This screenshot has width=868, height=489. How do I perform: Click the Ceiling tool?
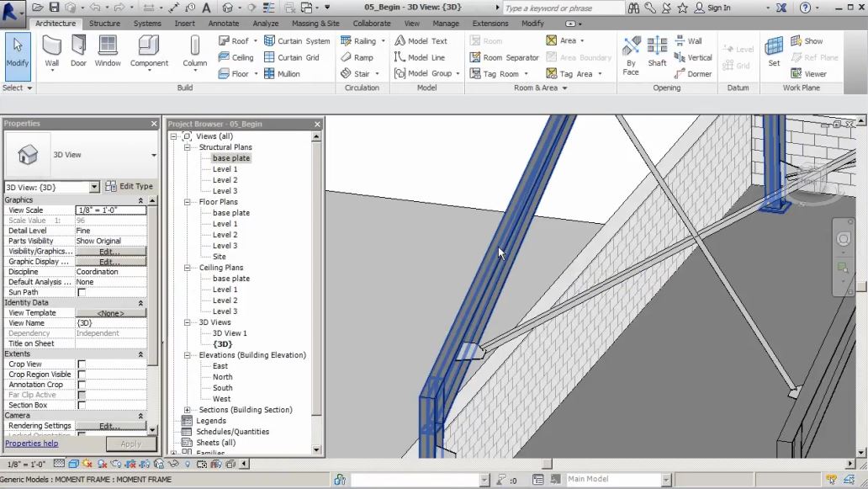[236, 57]
